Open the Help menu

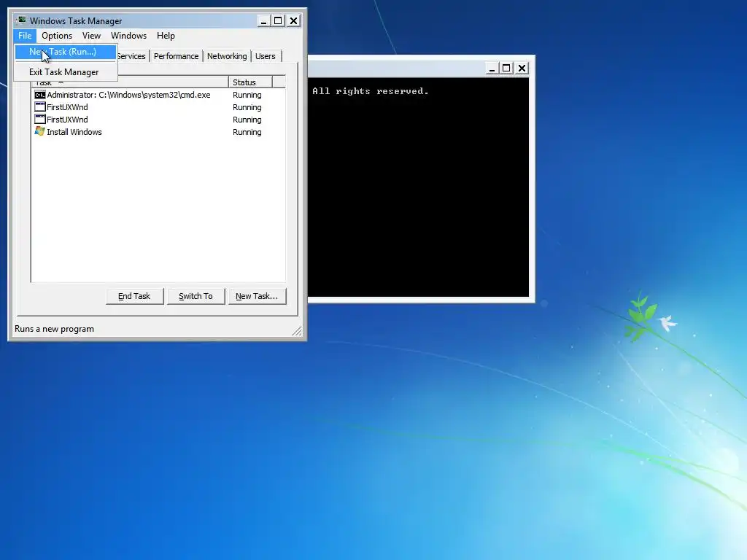pos(166,36)
